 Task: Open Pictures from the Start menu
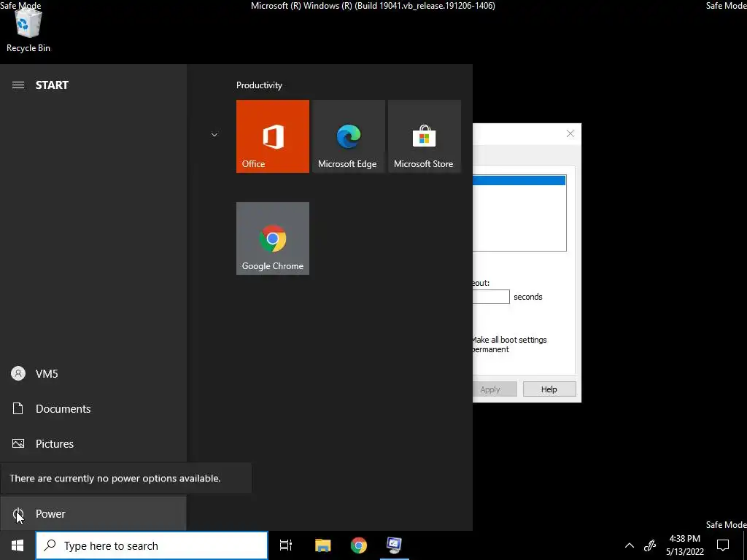[93, 444]
